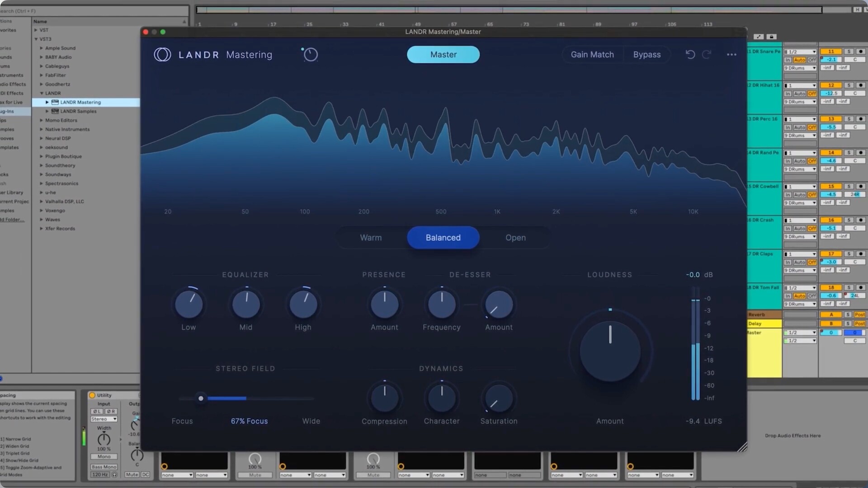Select the Open style tab
This screenshot has width=868, height=488.
tap(515, 238)
